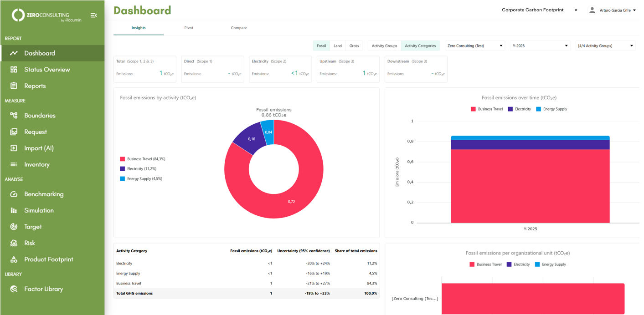Click the Target bullseye icon
Image resolution: width=644 pixels, height=315 pixels.
(14, 227)
